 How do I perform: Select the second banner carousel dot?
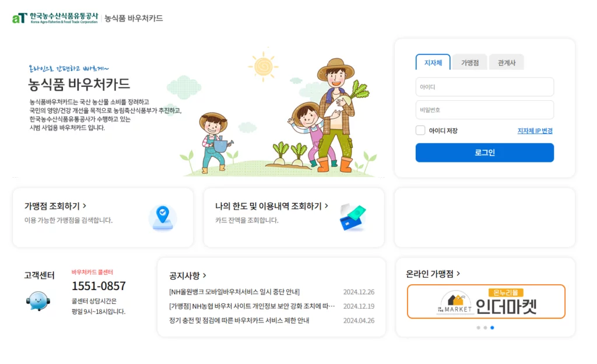pyautogui.click(x=485, y=327)
